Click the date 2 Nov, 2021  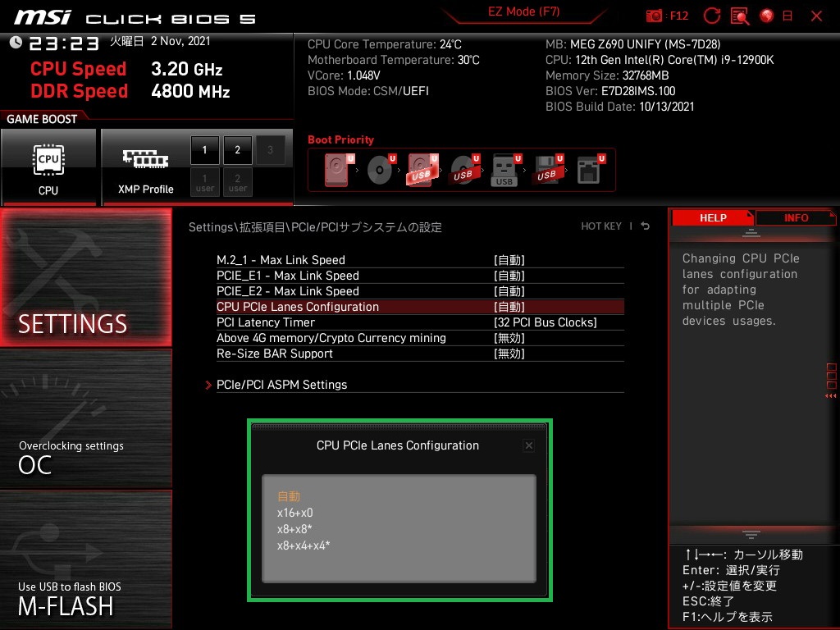(x=180, y=41)
